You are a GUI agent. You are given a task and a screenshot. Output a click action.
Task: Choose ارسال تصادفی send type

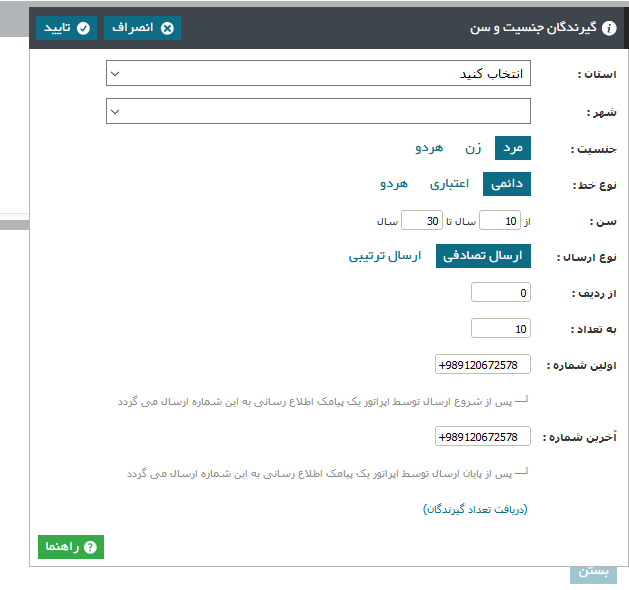point(483,256)
